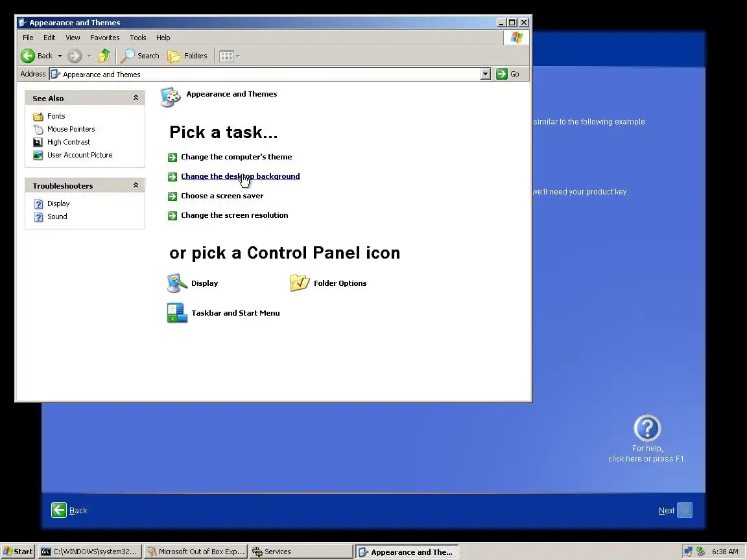Click the High Contrast icon in See Also

[x=38, y=142]
